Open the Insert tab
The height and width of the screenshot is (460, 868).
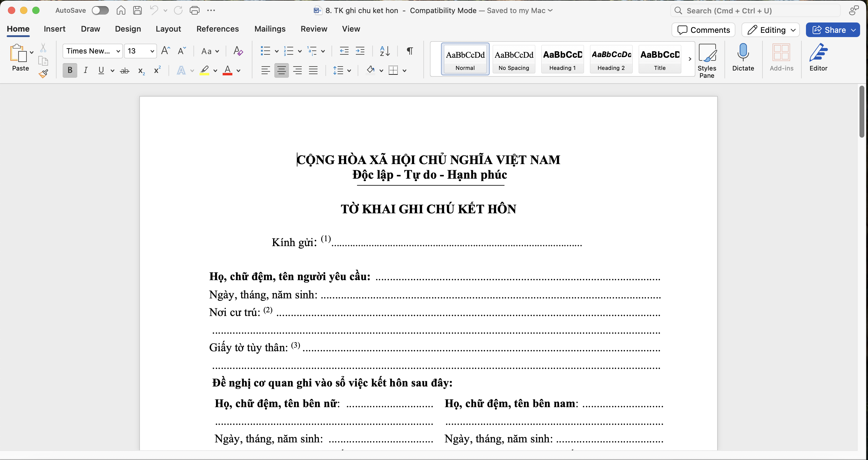click(x=54, y=29)
